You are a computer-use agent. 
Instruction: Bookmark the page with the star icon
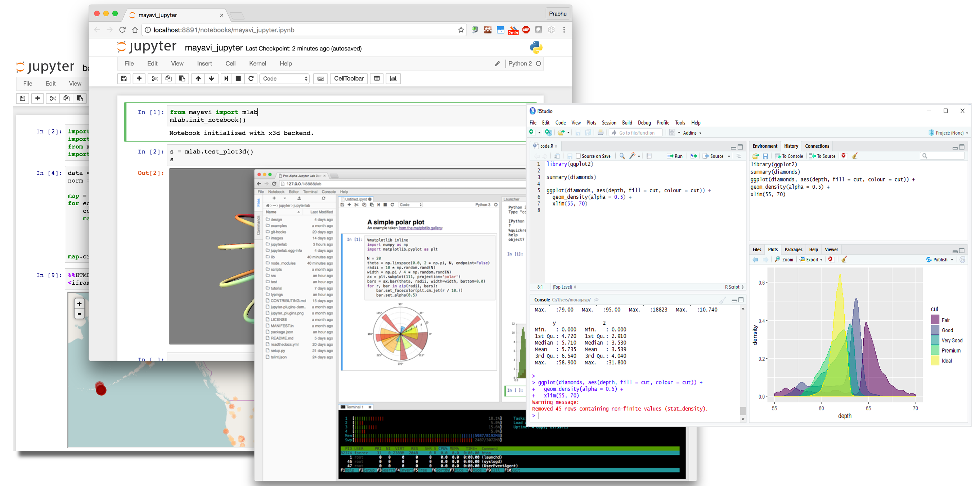(461, 30)
